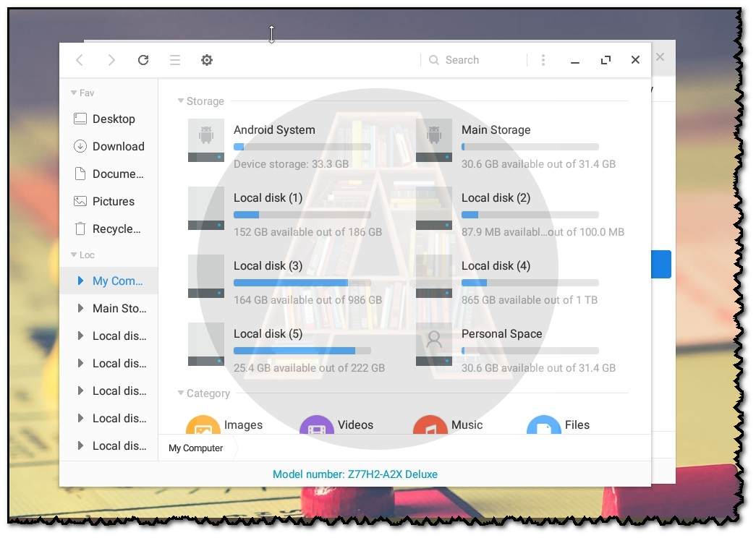Image resolution: width=756 pixels, height=538 pixels.
Task: Open Documents in the sidebar
Action: 109,174
